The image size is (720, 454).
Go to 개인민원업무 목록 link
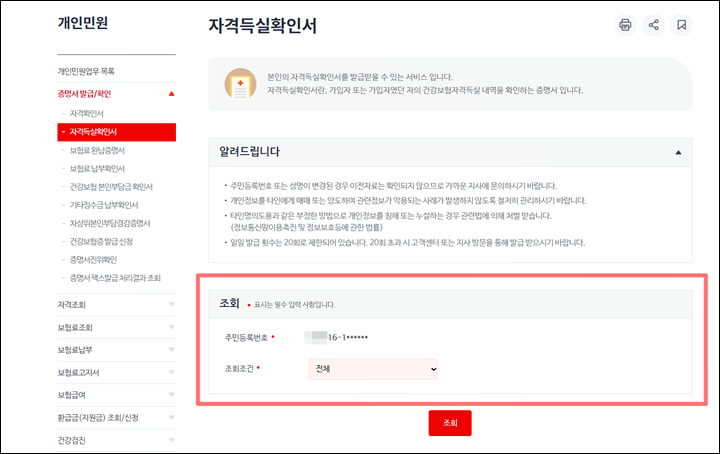pos(86,71)
